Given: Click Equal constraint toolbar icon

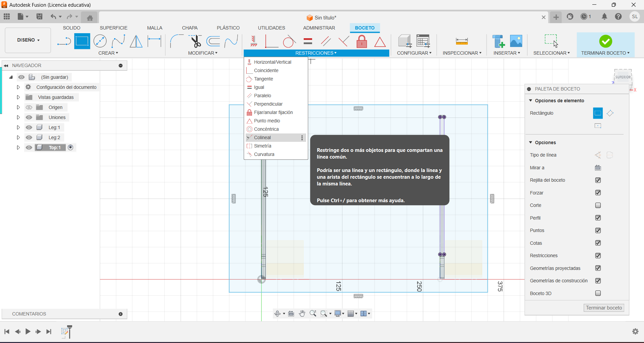Looking at the screenshot, I should click(x=308, y=42).
